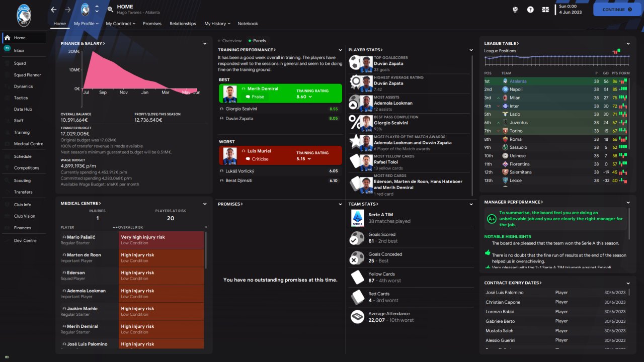
Task: Open the help question mark icon
Action: (530, 10)
